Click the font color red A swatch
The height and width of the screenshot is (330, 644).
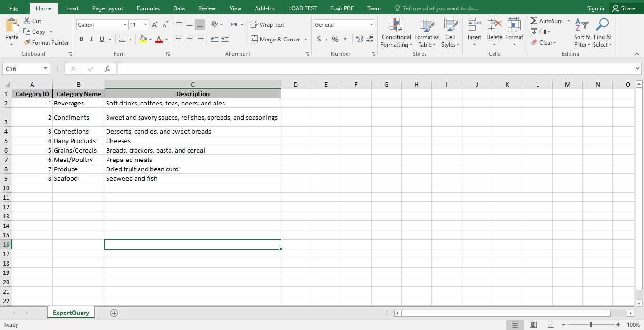coord(159,39)
